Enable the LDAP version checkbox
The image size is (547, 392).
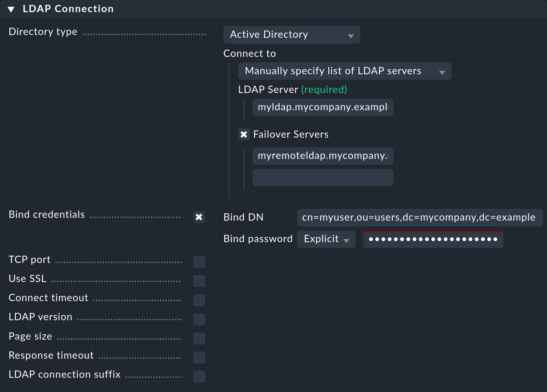tap(199, 319)
